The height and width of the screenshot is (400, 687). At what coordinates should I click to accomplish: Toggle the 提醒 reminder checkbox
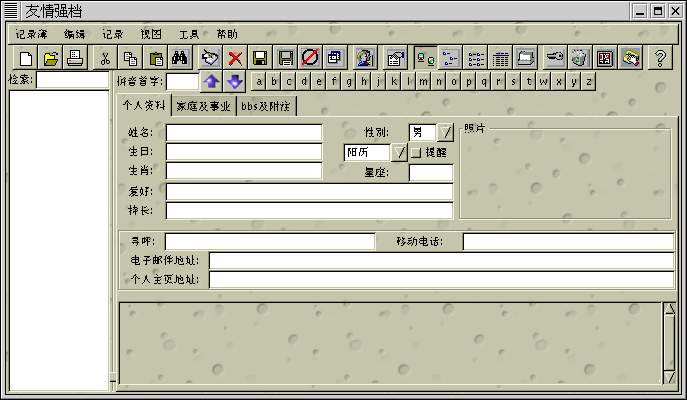click(416, 152)
